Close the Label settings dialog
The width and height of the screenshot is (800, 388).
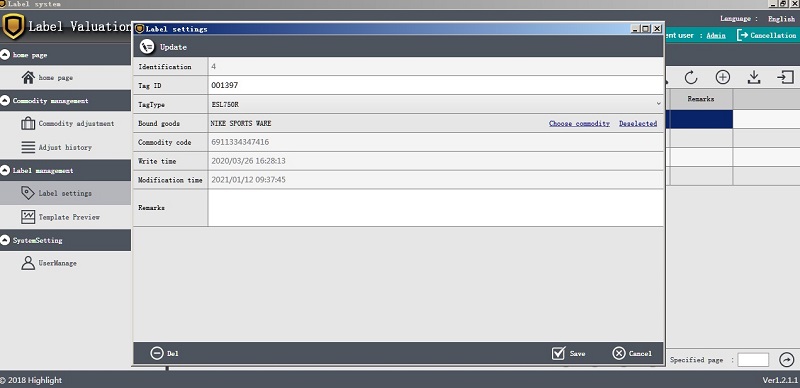point(657,29)
